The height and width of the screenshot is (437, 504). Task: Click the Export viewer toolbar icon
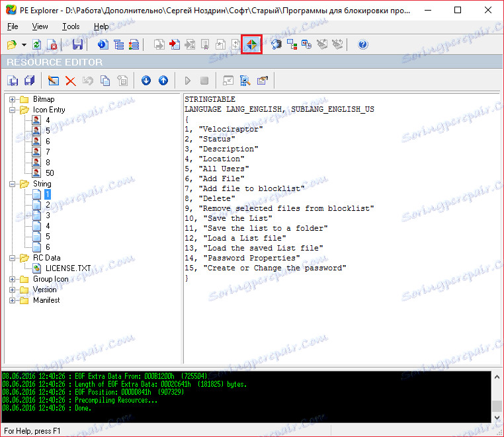pyautogui.click(x=159, y=44)
